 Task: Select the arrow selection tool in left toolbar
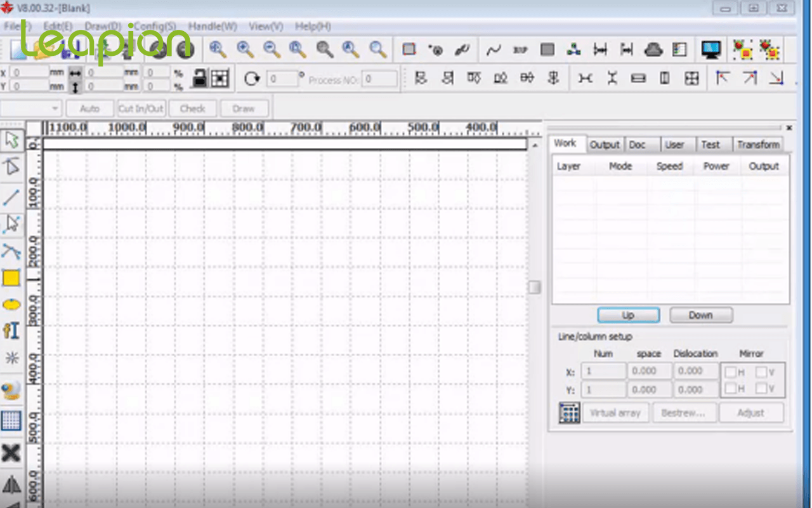(x=11, y=140)
